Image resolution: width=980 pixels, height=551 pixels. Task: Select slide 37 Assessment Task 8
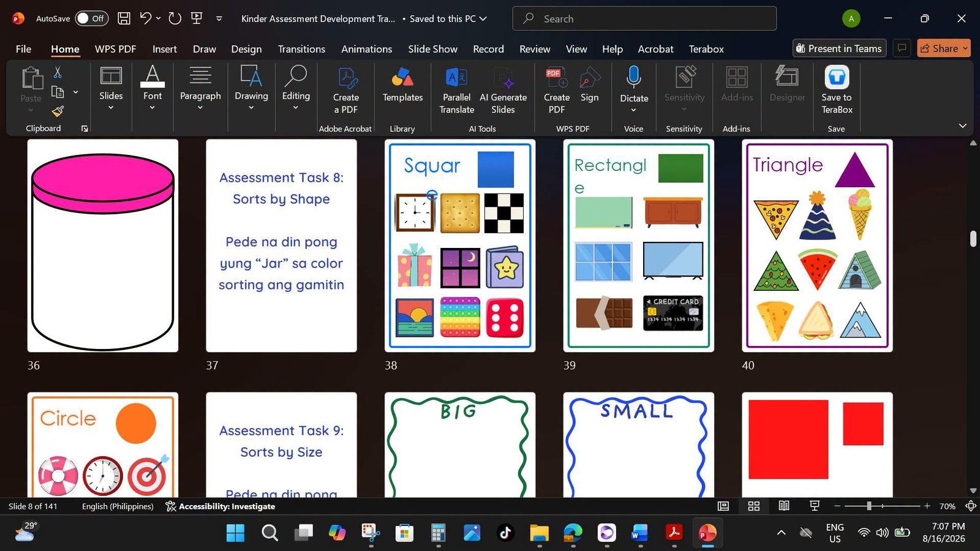281,246
